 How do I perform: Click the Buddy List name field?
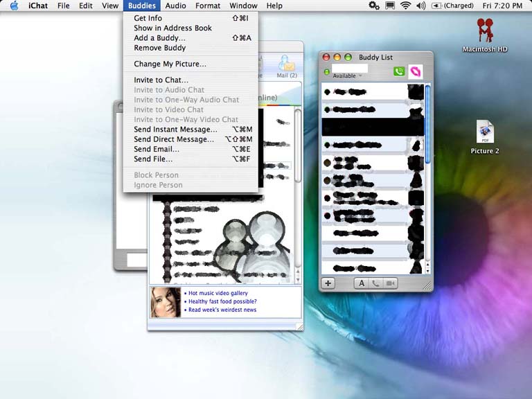(x=349, y=68)
